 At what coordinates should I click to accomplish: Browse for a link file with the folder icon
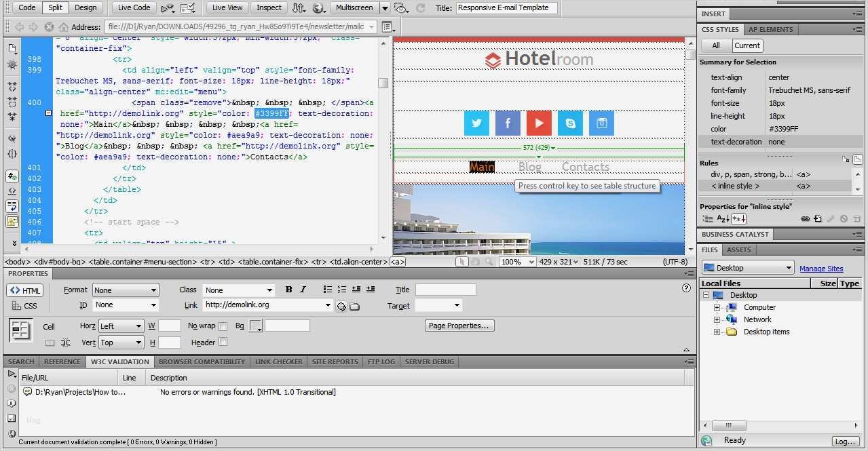point(354,306)
